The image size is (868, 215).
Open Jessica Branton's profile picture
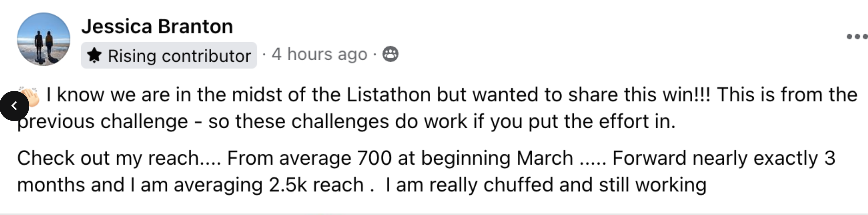click(44, 39)
